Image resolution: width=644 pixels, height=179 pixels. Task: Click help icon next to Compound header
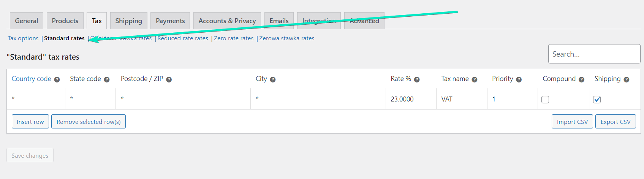click(x=582, y=79)
